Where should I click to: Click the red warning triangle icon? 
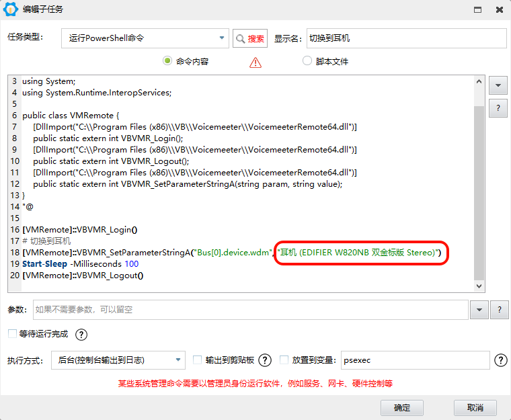point(255,62)
